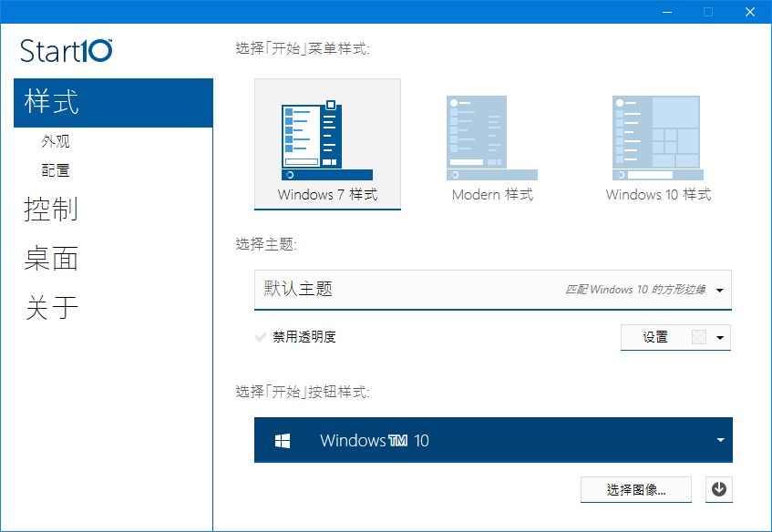Select the 配置 sub-item under 样式
The image size is (772, 532).
pyautogui.click(x=56, y=170)
